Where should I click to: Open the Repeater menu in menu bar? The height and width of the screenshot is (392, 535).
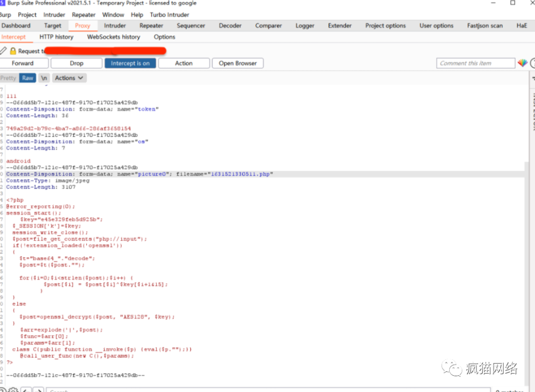point(84,15)
